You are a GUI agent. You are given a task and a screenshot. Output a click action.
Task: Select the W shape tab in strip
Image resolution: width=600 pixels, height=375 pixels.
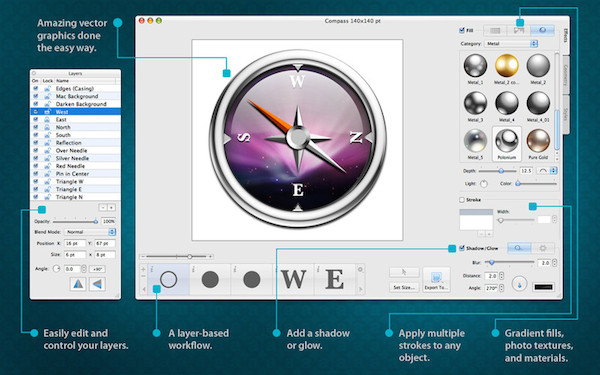point(293,279)
